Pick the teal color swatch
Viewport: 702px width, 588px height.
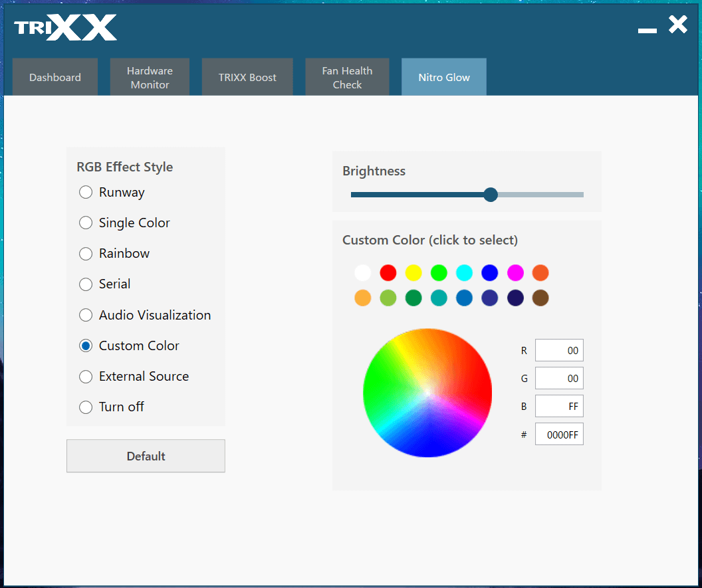pyautogui.click(x=439, y=298)
